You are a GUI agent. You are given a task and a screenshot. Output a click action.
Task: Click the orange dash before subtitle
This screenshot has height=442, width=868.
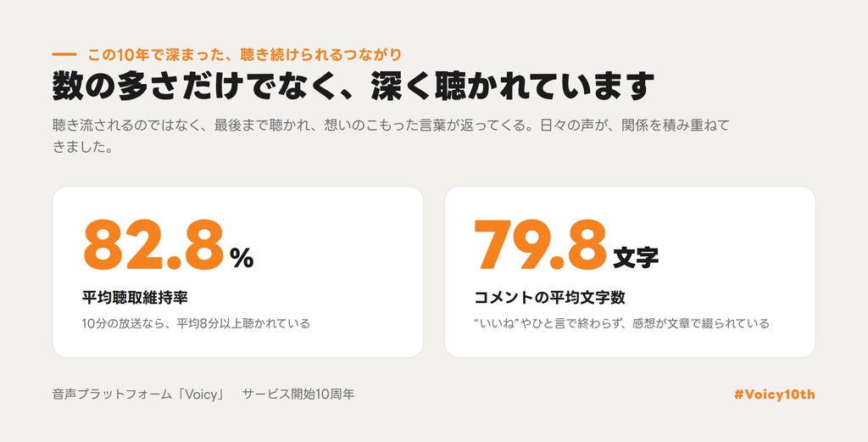(64, 55)
